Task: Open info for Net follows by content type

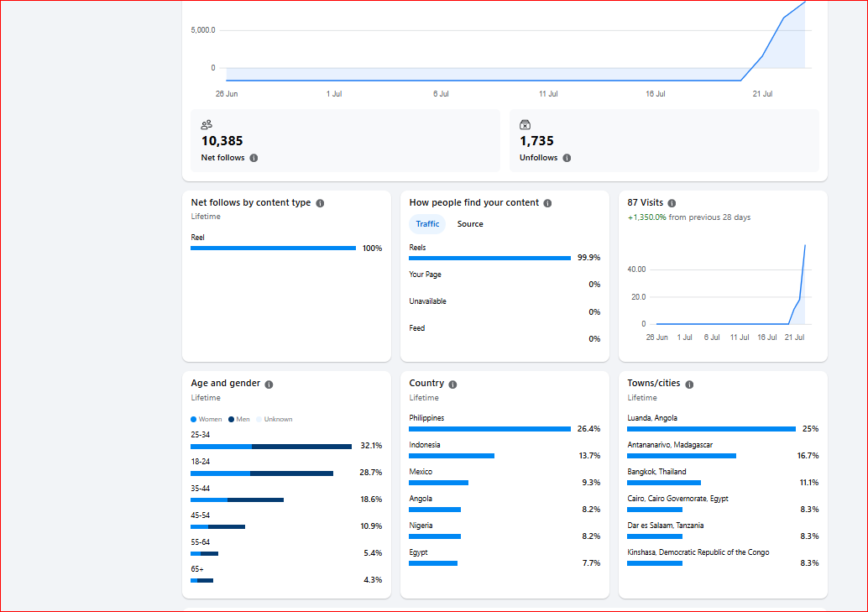Action: 320,203
